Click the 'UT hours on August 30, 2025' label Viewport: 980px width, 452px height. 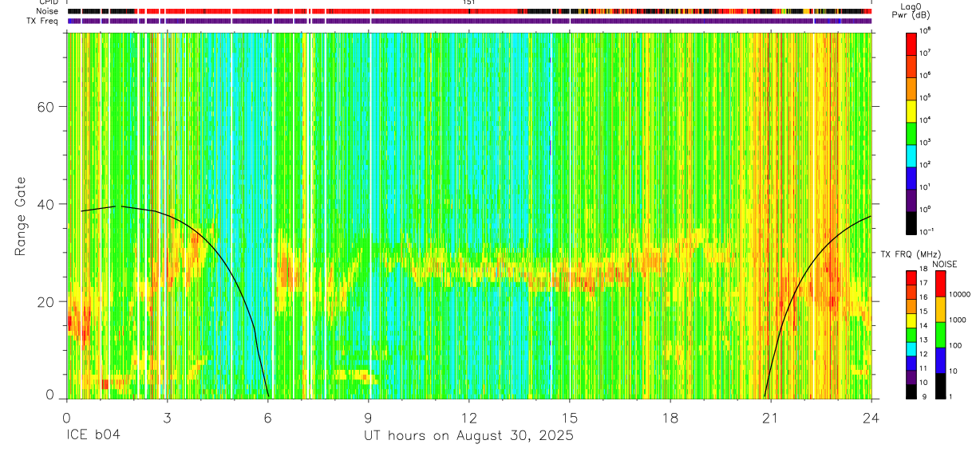(x=468, y=437)
